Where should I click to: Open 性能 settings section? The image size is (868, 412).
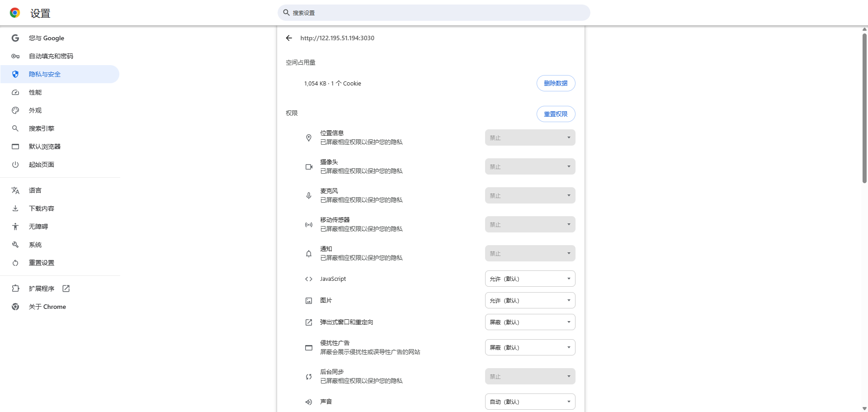point(60,92)
